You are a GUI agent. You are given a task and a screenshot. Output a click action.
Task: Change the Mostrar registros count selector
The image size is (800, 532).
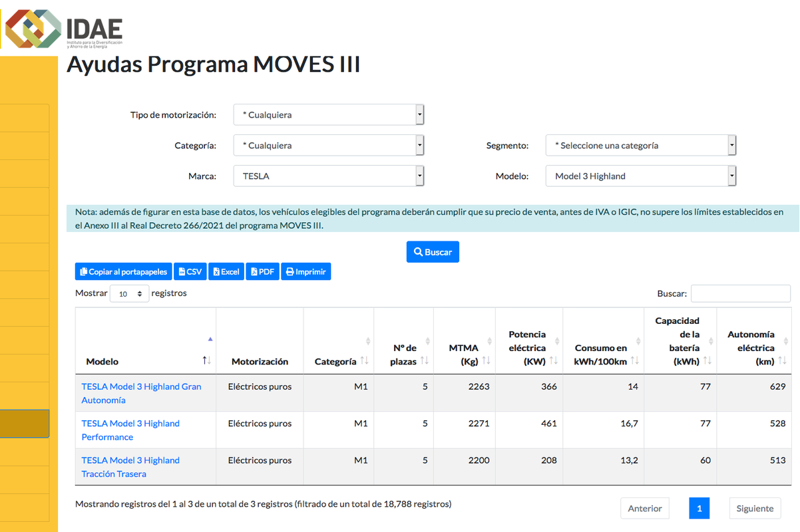tap(130, 293)
